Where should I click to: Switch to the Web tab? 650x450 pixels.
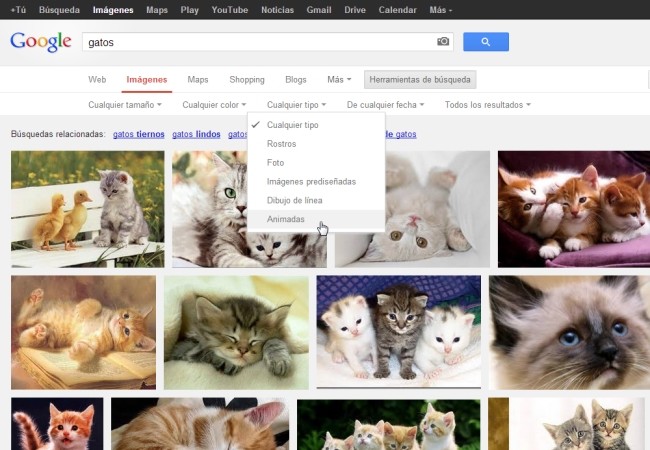[x=97, y=80]
